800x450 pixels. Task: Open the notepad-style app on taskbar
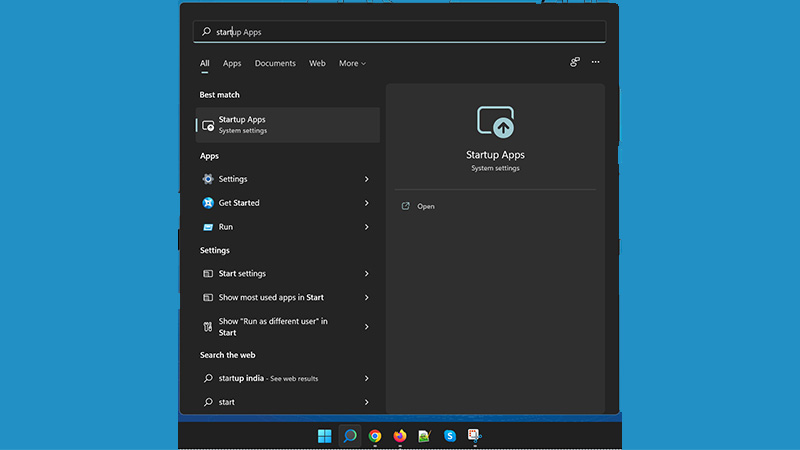point(424,436)
